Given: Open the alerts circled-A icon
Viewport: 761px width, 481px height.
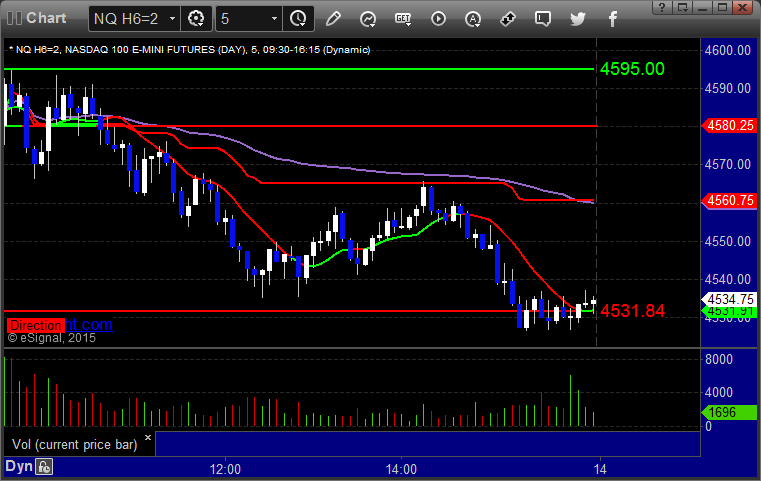Looking at the screenshot, I should (473, 19).
